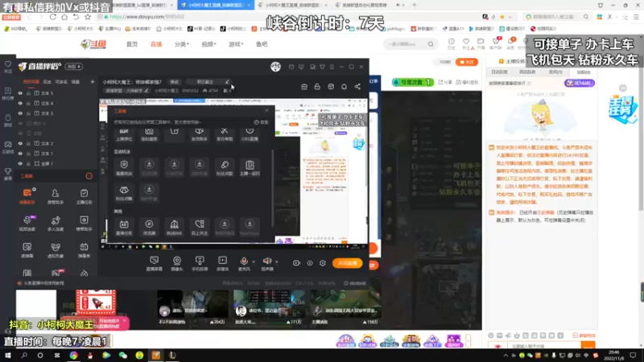This screenshot has height=362, width=644.
Task: Open 直播 in Douyu navigation
Action: click(x=156, y=44)
